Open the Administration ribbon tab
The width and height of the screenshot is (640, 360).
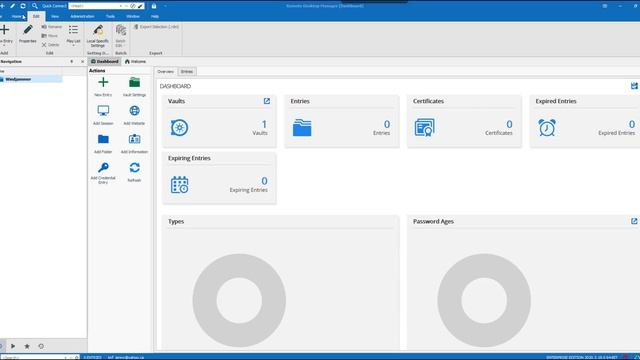tap(82, 16)
